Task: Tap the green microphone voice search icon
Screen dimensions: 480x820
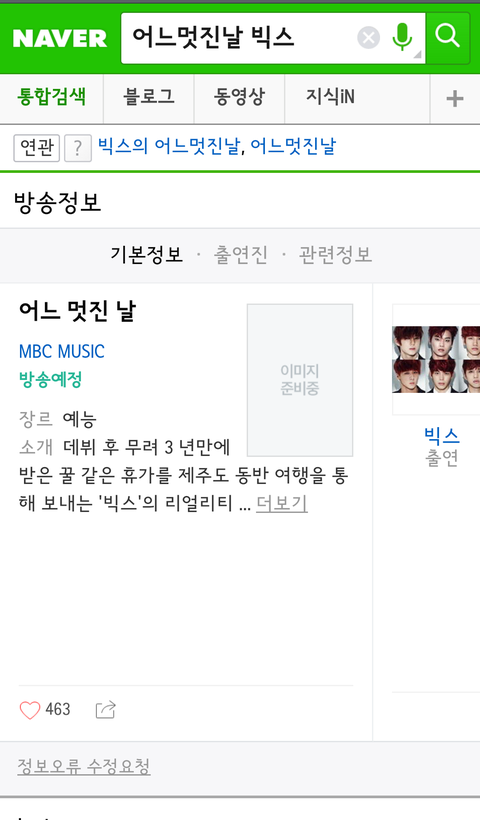Action: [x=402, y=37]
